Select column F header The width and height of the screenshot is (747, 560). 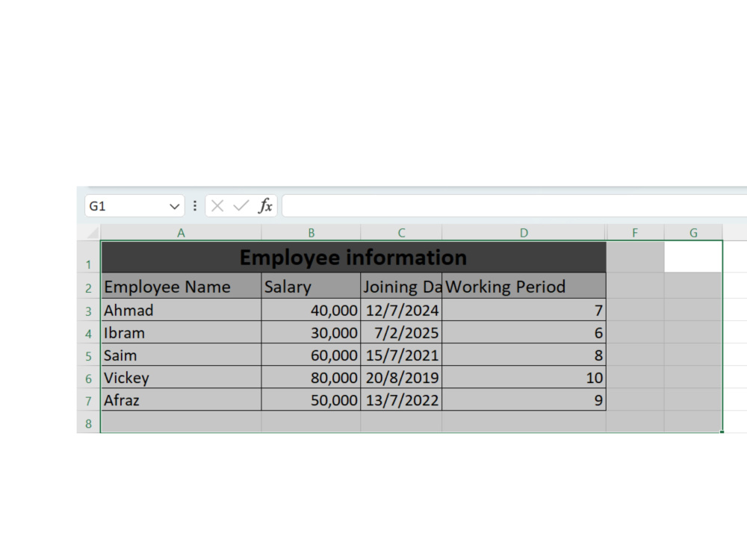[635, 233]
